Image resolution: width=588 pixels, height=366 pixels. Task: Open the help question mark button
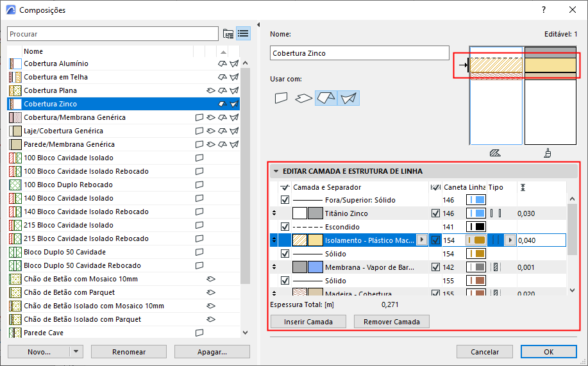544,10
